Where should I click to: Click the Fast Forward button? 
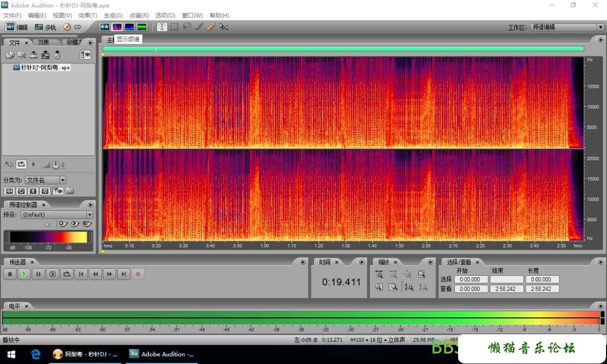(110, 274)
